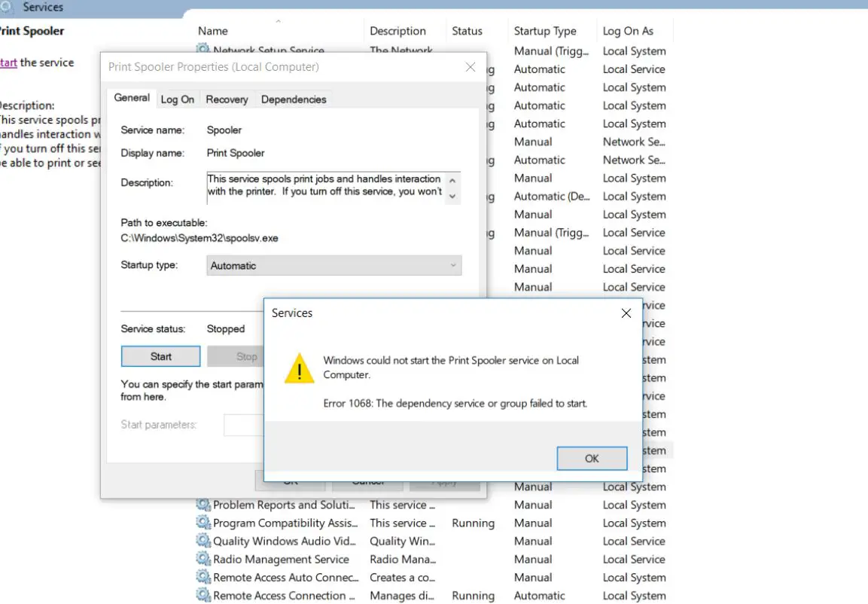This screenshot has height=604, width=868.
Task: Select the Radio Management Service name
Action: [281, 560]
